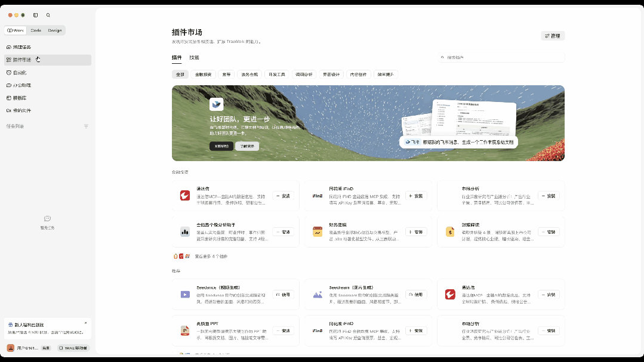Install 同花顺 iFinD in the 金融投资 section

[415, 196]
